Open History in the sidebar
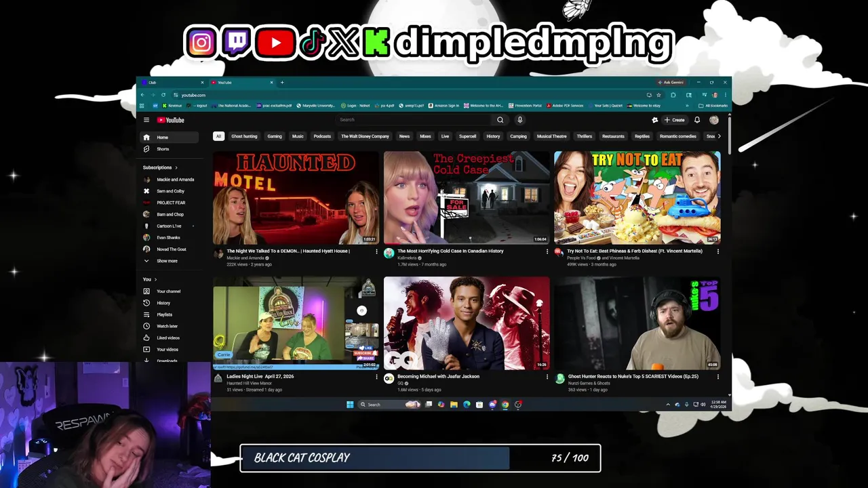This screenshot has height=488, width=868. [x=170, y=303]
